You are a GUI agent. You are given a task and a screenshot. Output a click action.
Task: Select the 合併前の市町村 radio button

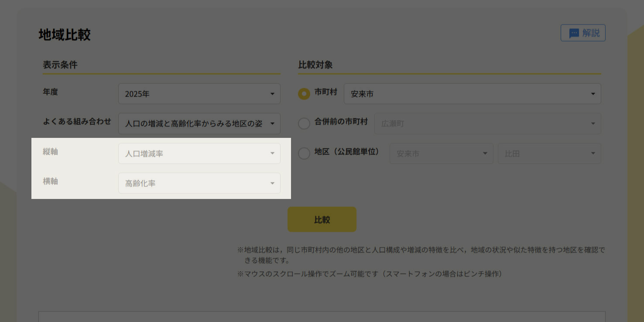[304, 123]
